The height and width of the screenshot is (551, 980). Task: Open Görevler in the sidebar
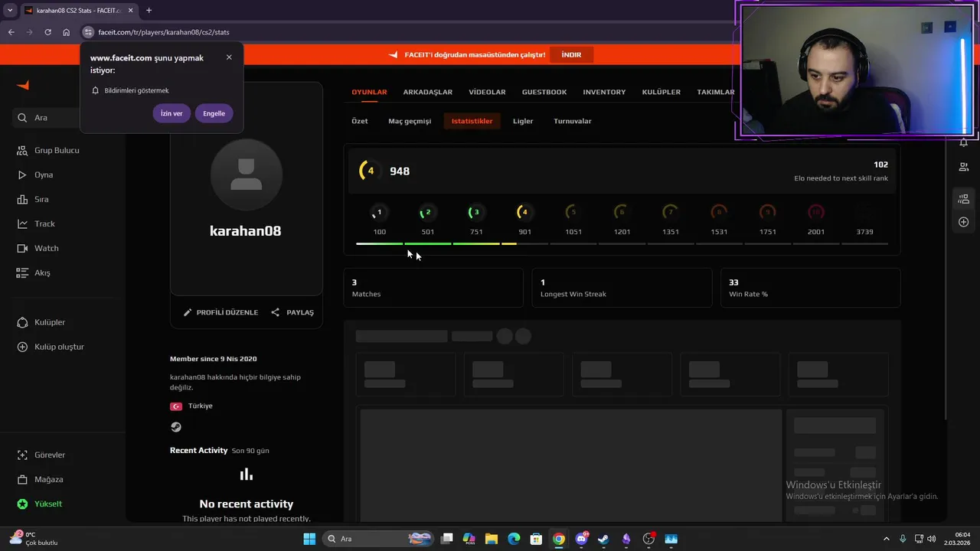click(41, 455)
